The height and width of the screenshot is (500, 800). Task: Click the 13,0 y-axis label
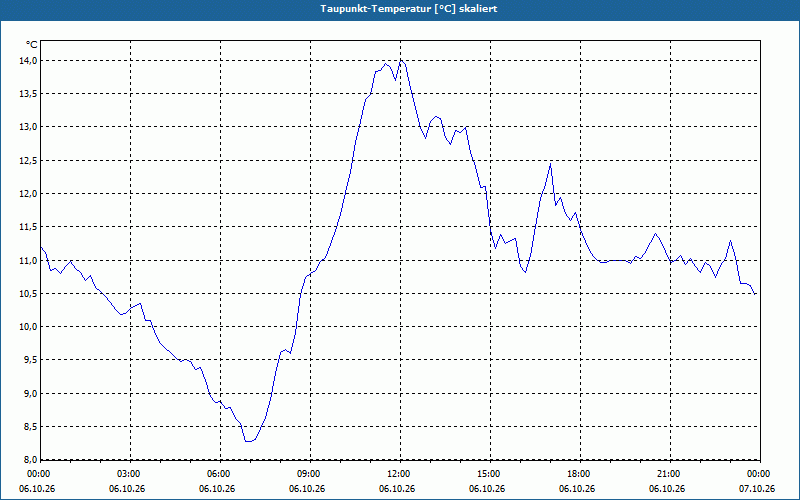click(x=29, y=127)
